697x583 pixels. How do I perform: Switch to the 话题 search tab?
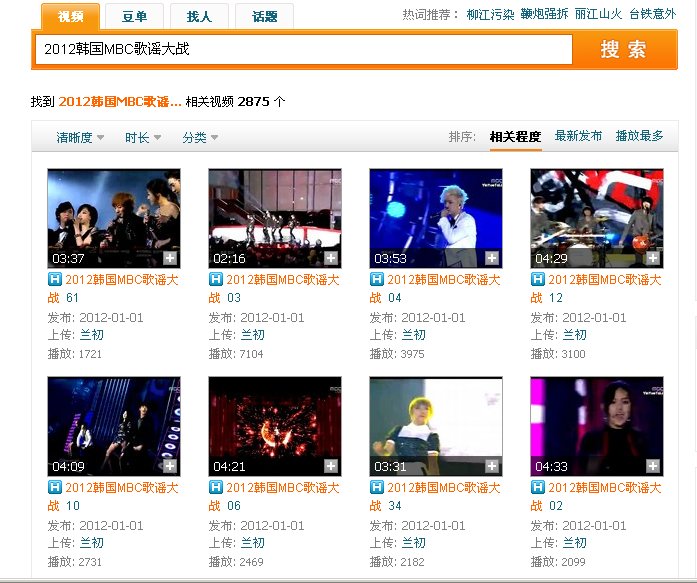[264, 16]
